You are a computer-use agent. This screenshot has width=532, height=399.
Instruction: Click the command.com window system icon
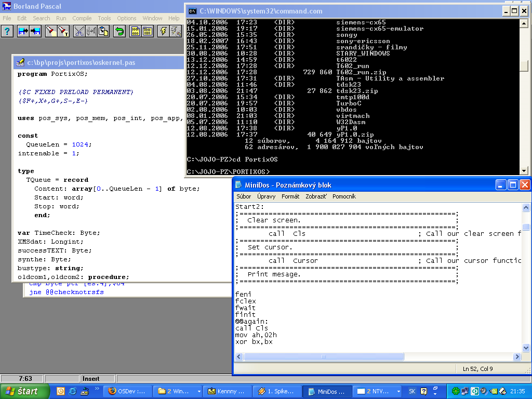coord(192,11)
